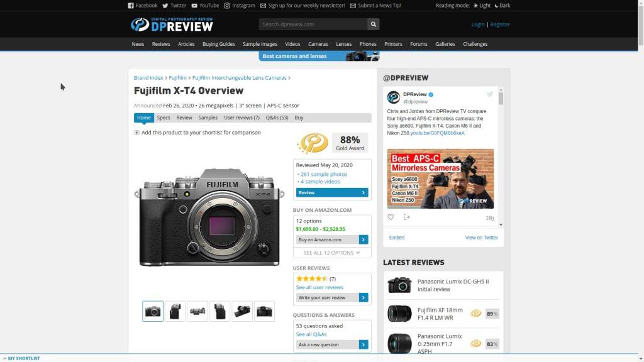Screen dimensions: 644x362
Task: Click the blue Review button
Action: pos(332,192)
